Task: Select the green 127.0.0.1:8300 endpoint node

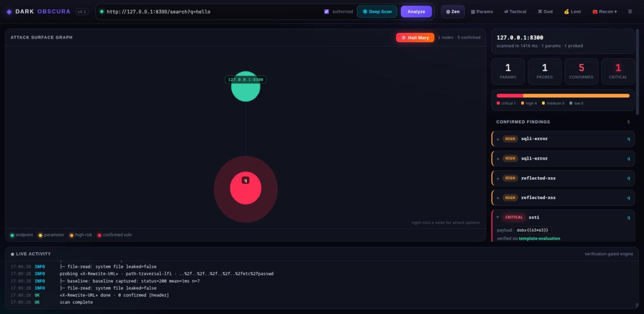Action: (246, 86)
